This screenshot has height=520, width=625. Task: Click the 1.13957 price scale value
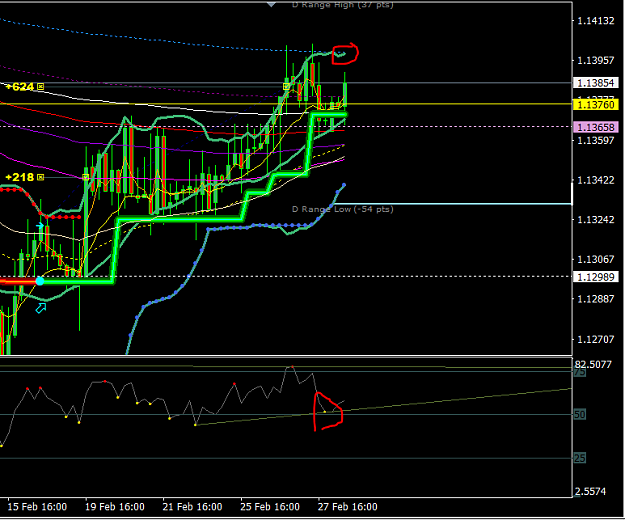596,61
